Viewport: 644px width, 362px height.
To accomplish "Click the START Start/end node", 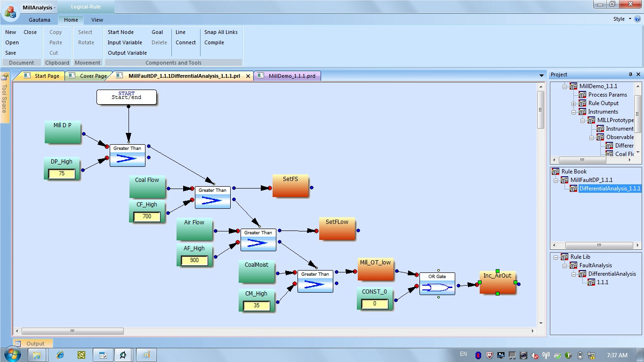I will click(127, 97).
